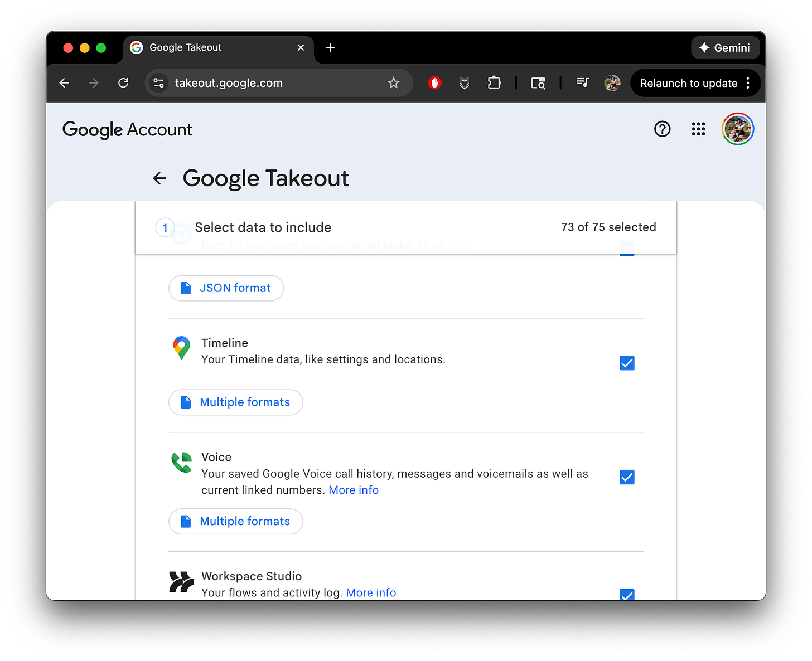Screen dimensions: 812x661
Task: Open the Chrome profile avatar in toolbar
Action: coord(612,83)
